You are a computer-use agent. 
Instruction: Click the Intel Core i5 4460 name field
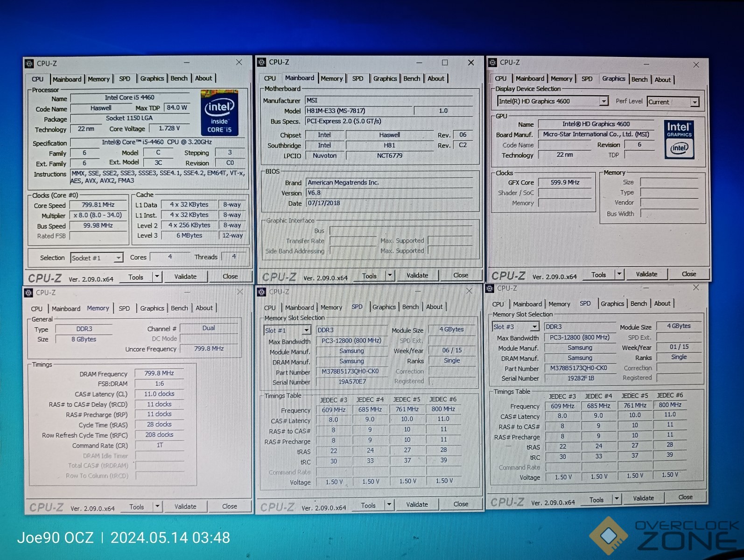pos(129,98)
